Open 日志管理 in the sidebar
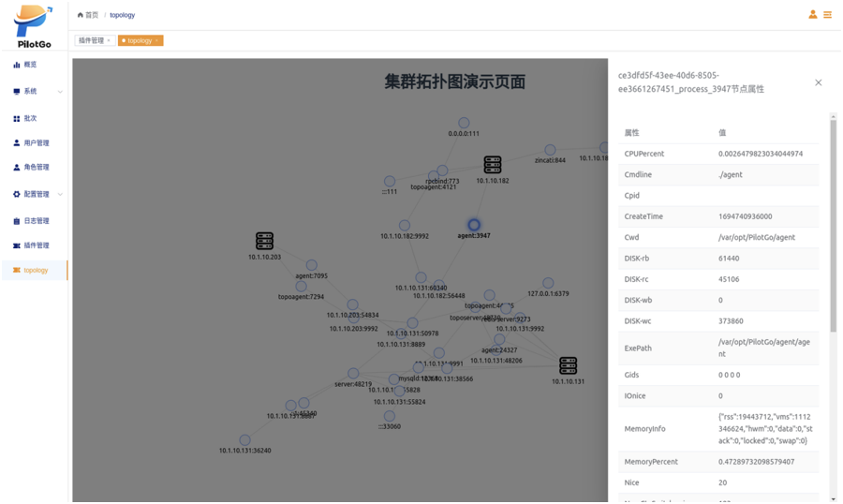The height and width of the screenshot is (504, 843). point(36,221)
